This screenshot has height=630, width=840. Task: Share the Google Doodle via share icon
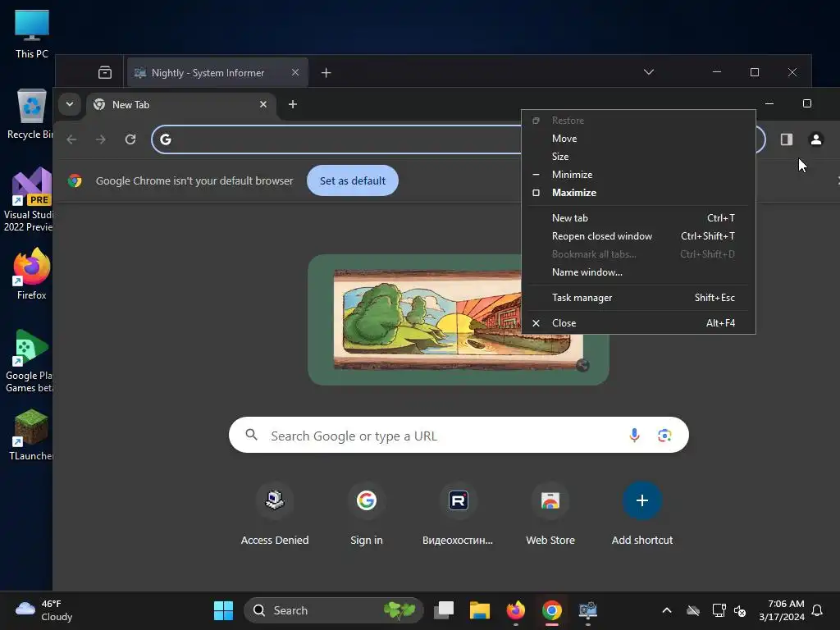coord(582,365)
